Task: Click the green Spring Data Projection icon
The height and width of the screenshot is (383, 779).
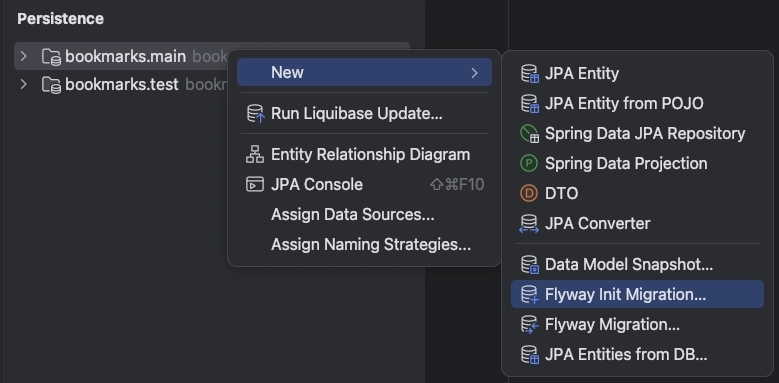Action: (x=529, y=163)
